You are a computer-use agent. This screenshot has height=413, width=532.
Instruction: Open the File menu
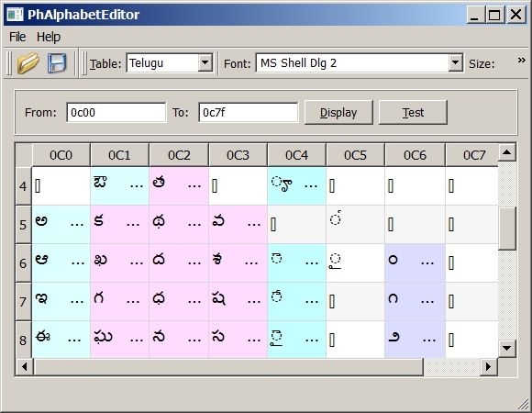pos(17,37)
